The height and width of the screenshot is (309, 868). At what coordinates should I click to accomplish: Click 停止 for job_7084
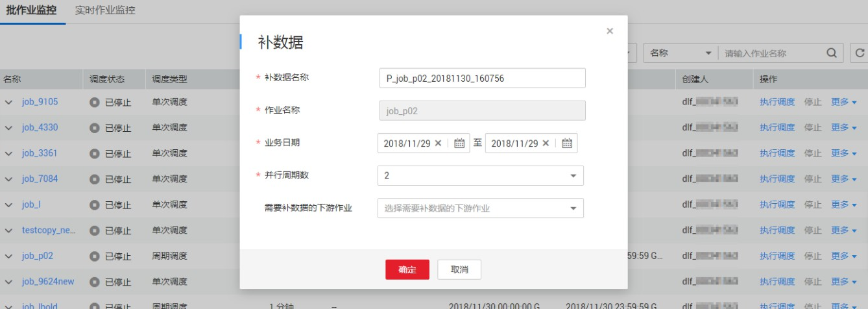pyautogui.click(x=813, y=179)
